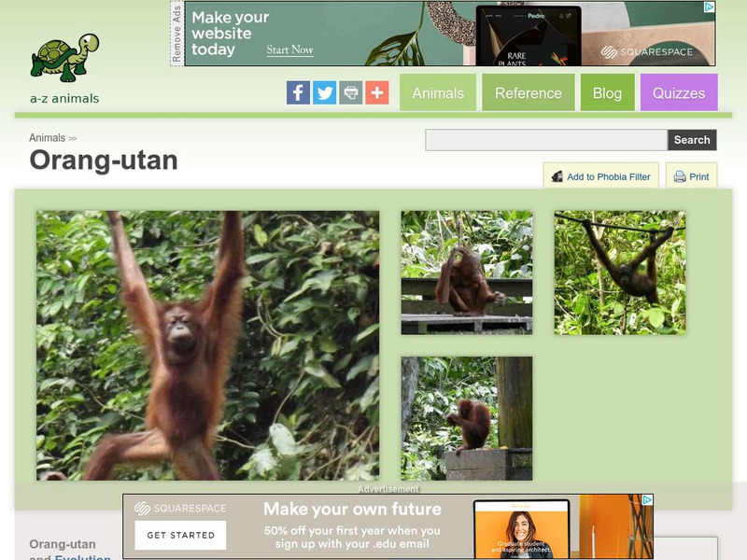747x560 pixels.
Task: Share page on Twitter icon
Action: (324, 92)
